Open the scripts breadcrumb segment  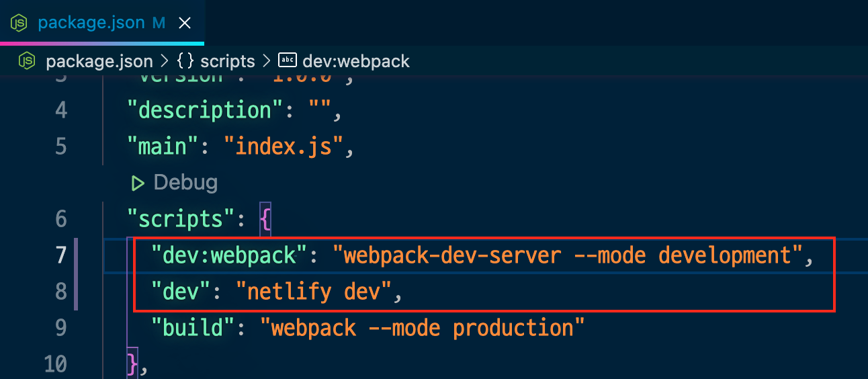coord(228,62)
